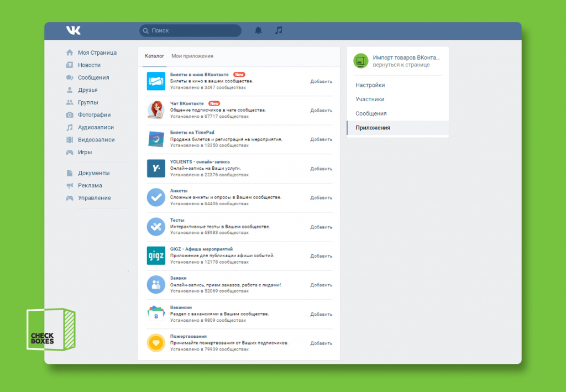Image resolution: width=566 pixels, height=392 pixels.
Task: Open Друзья in the left sidebar
Action: [x=88, y=90]
